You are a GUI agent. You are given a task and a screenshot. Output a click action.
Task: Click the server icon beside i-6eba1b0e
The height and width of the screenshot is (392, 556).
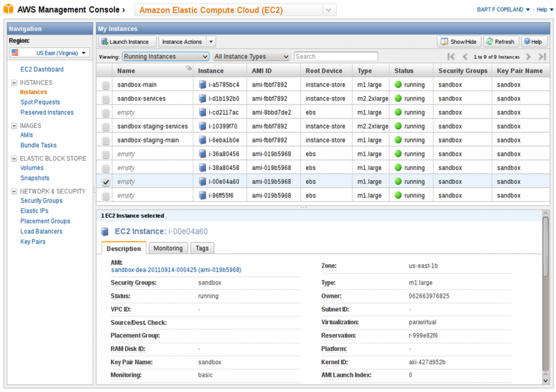pos(202,140)
